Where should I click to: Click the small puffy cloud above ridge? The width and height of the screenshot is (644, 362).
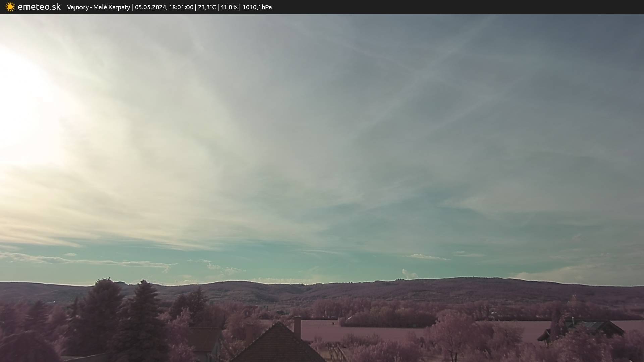[x=409, y=273]
